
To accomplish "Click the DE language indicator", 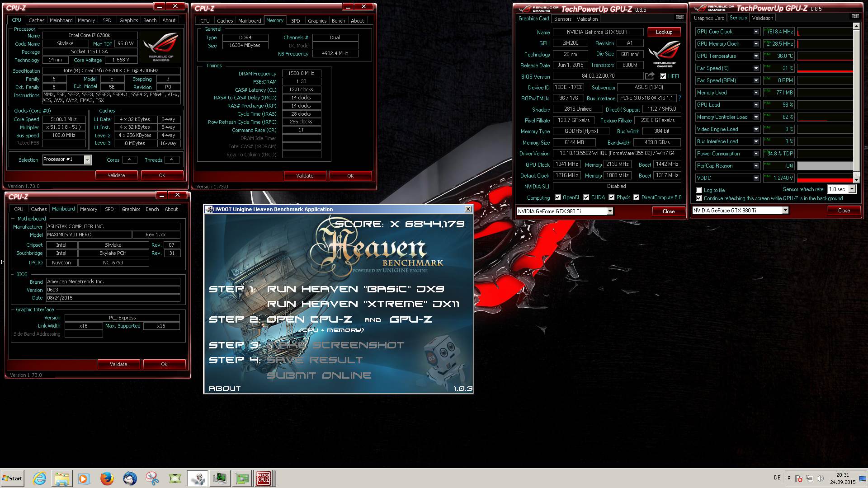I will (777, 478).
